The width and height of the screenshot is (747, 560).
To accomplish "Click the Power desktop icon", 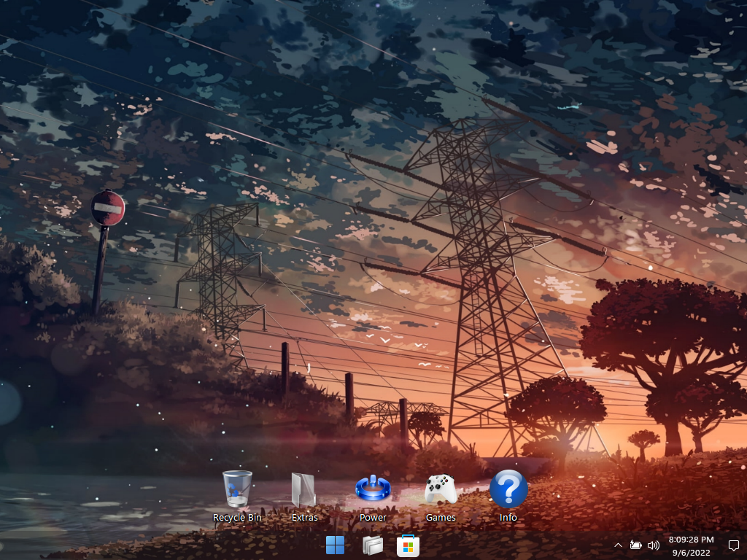I will tap(373, 488).
